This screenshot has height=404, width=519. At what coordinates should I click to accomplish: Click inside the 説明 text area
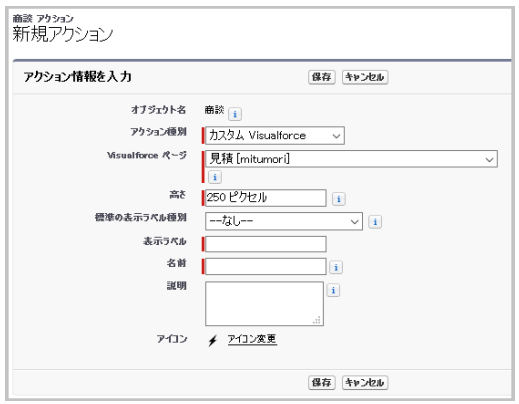click(264, 303)
